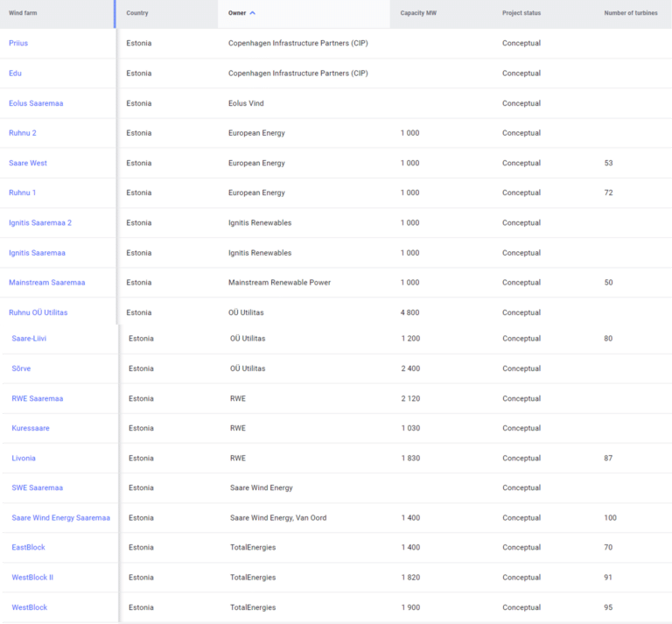Open the WestBlock II link
This screenshot has height=624, width=672.
pyautogui.click(x=32, y=578)
